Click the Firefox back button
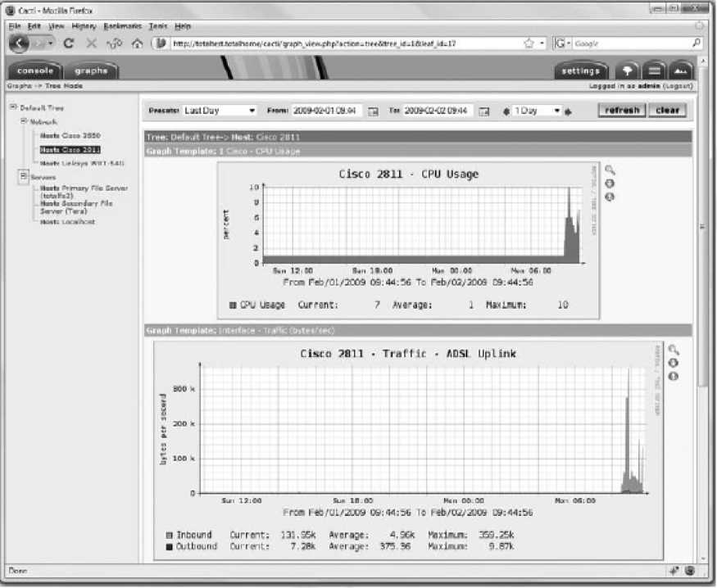 click(x=19, y=43)
